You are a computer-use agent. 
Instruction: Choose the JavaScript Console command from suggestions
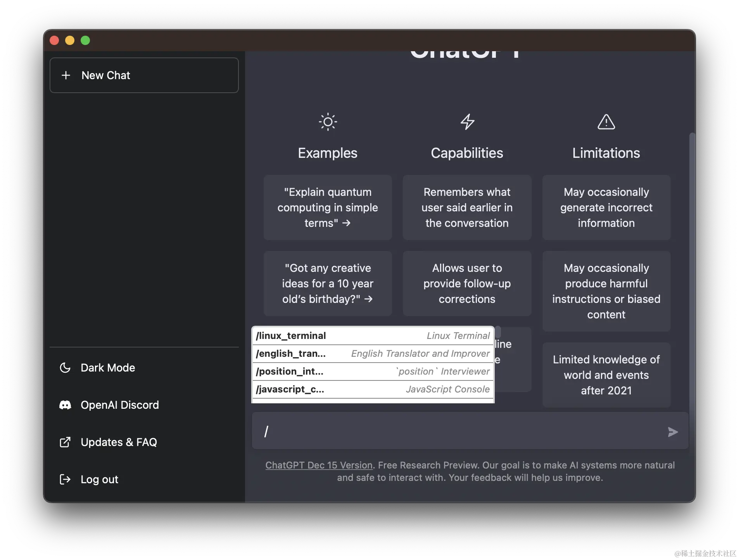(x=373, y=389)
